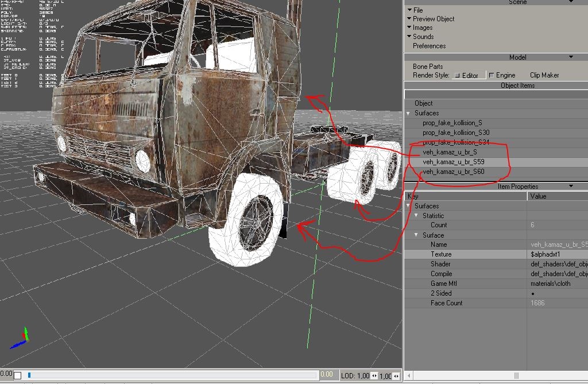Click the first LOD arrow stepper
This screenshot has width=588, height=384.
coord(375,376)
